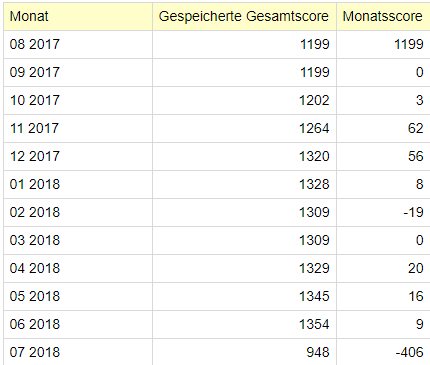Select the 02 2018 month cell

(x=78, y=212)
